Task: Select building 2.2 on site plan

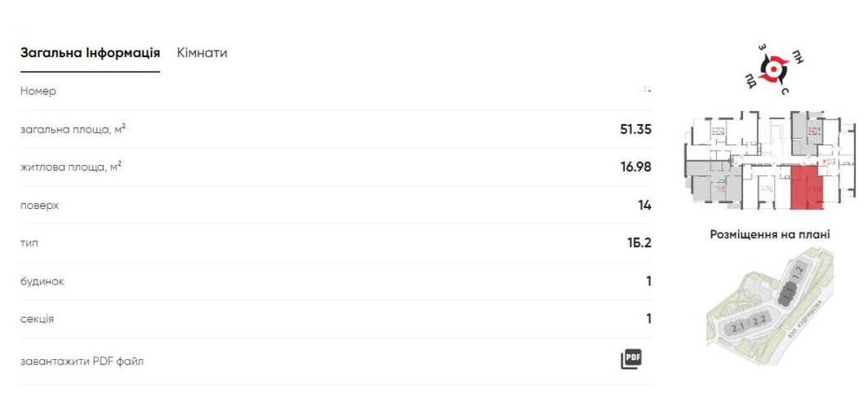Action: pyautogui.click(x=758, y=320)
